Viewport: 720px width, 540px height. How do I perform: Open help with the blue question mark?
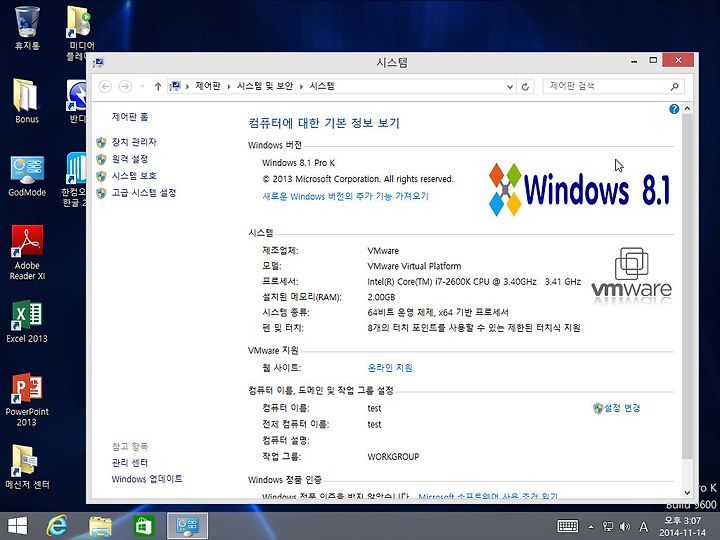(x=674, y=109)
